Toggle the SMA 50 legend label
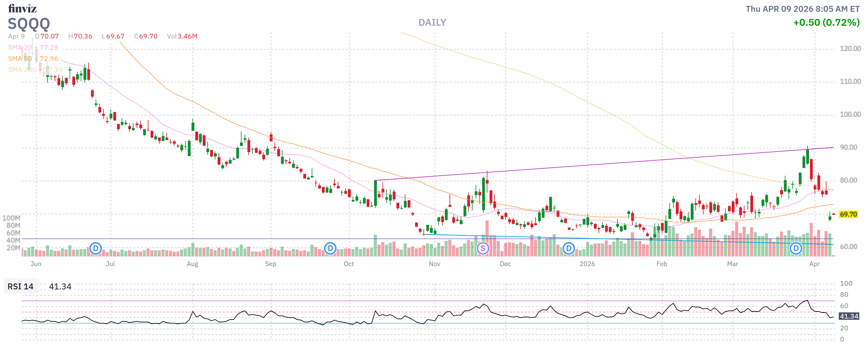 click(20, 59)
